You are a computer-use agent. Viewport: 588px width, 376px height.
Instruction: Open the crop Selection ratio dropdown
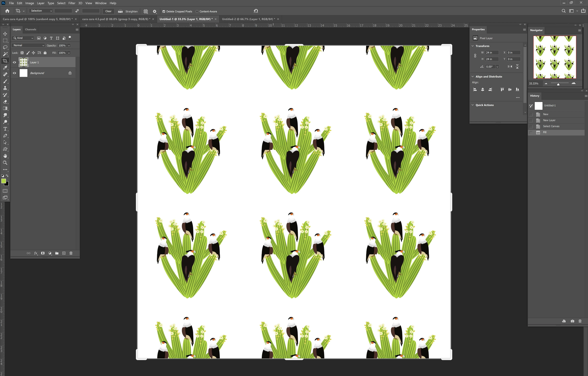pyautogui.click(x=41, y=11)
